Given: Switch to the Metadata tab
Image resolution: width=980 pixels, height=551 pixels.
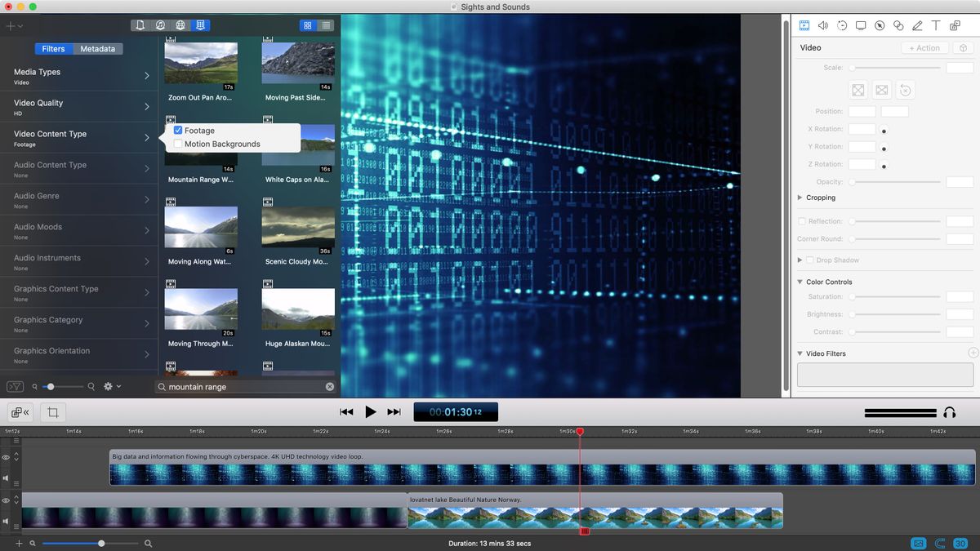Looking at the screenshot, I should tap(97, 48).
